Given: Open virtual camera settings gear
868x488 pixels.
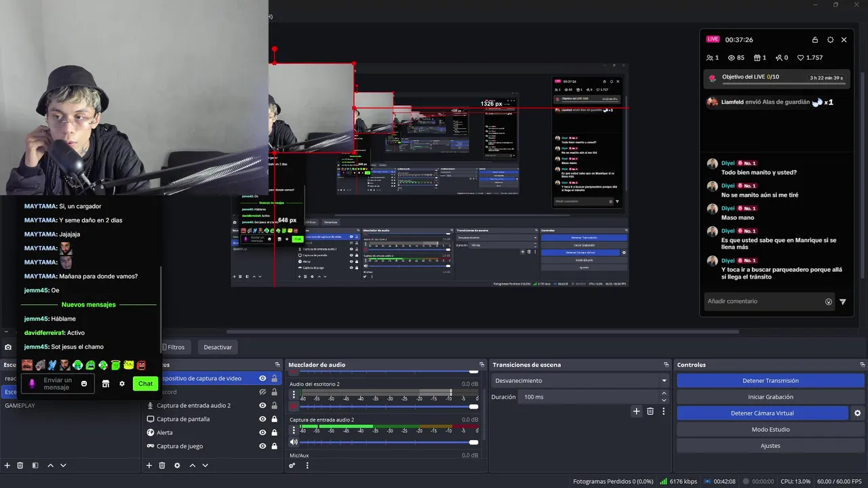Looking at the screenshot, I should [x=857, y=413].
